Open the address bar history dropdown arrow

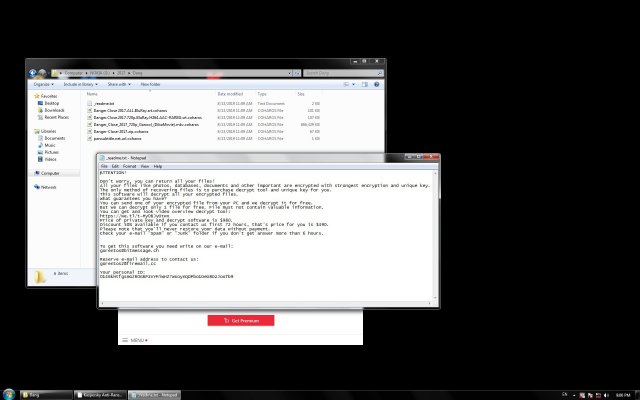[290, 73]
